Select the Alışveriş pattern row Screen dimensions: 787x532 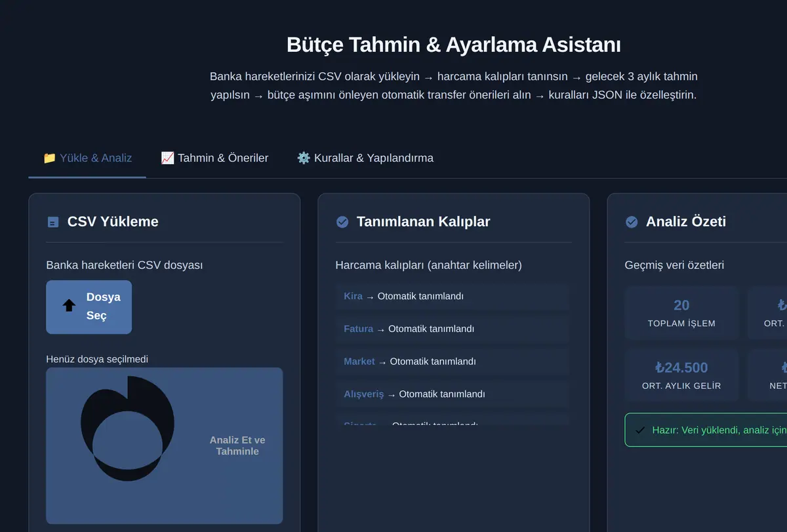click(452, 394)
